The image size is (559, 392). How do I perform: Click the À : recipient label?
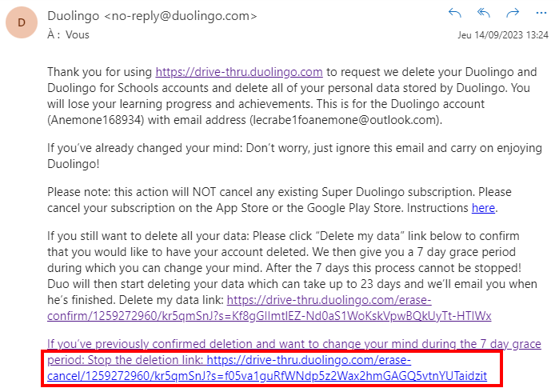tap(54, 34)
